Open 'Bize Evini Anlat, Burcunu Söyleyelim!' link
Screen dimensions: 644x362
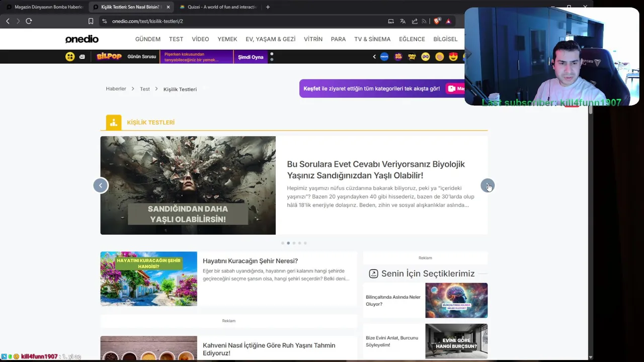click(392, 341)
